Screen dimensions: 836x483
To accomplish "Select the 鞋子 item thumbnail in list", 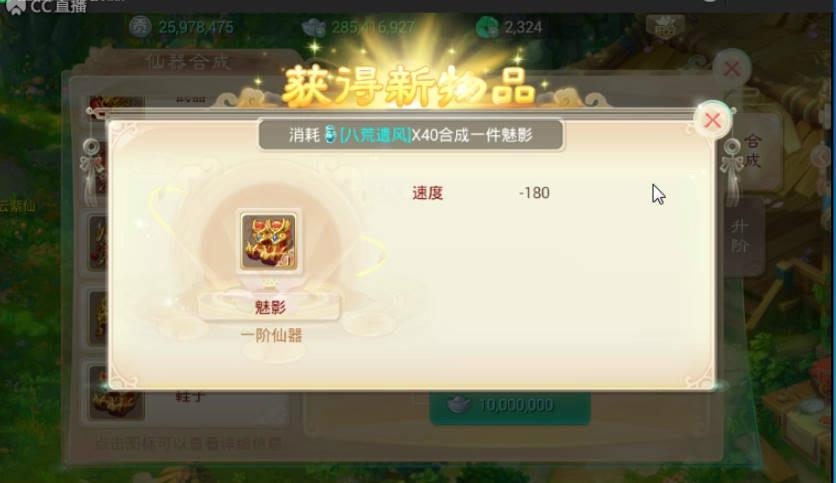I will [117, 393].
